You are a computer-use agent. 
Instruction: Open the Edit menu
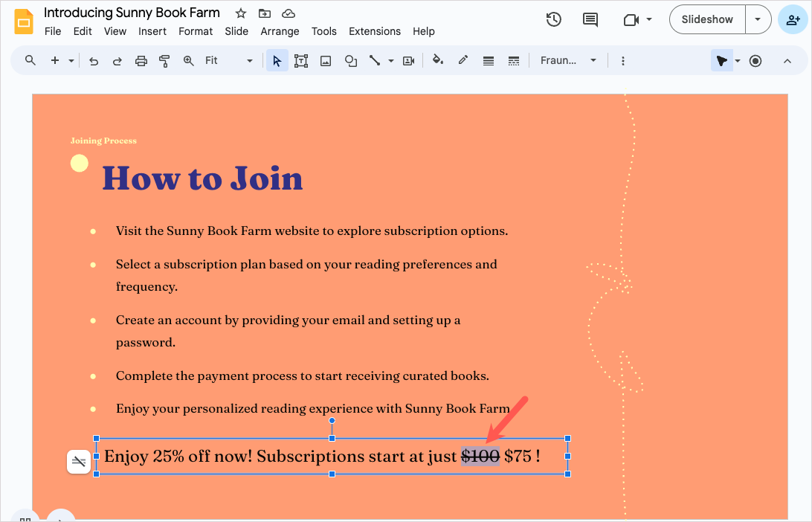point(83,31)
